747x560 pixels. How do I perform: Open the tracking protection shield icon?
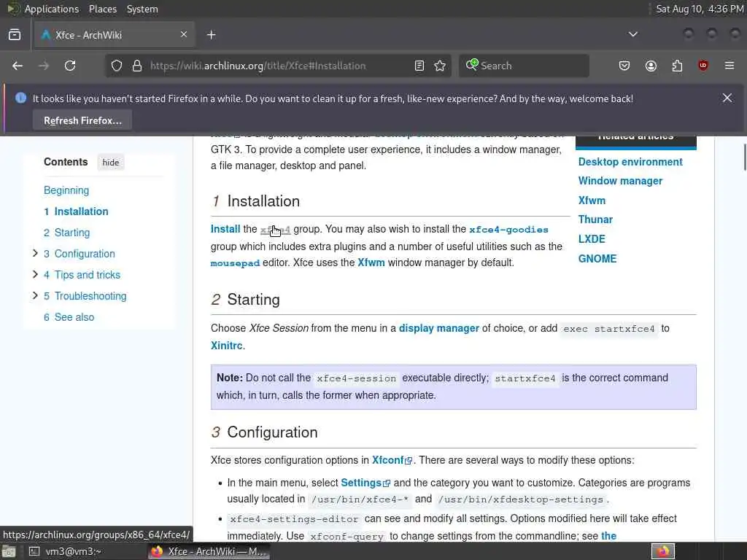[x=117, y=66]
